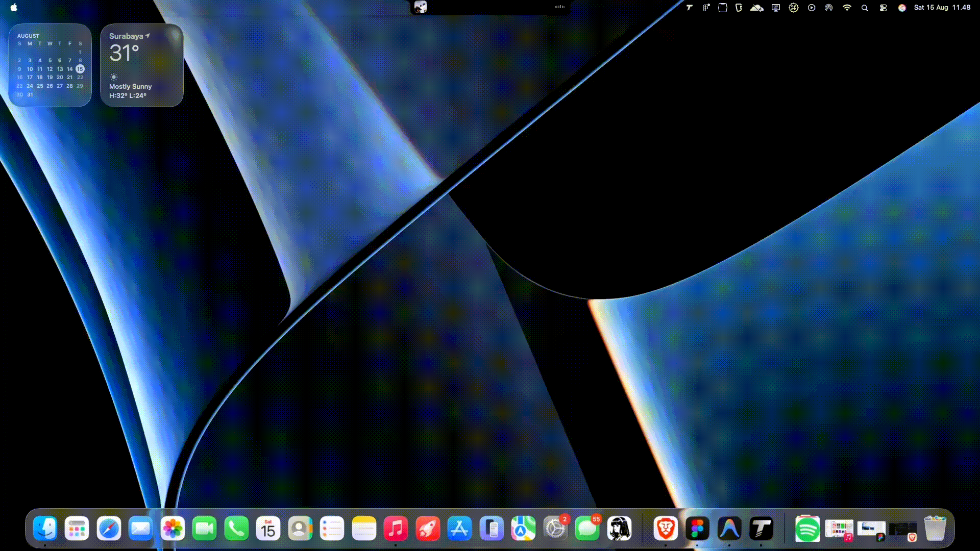
Task: Open Contacts app in the Dock
Action: [x=300, y=529]
